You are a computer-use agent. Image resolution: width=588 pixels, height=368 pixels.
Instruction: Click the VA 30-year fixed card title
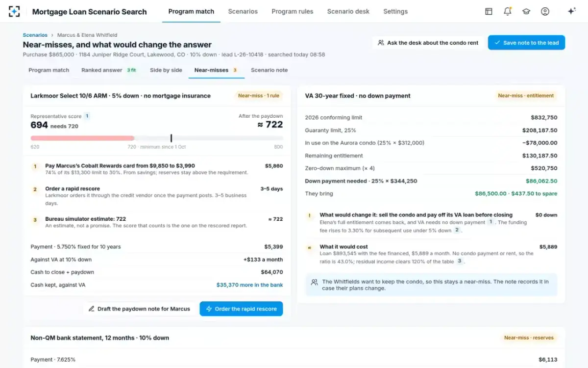coord(358,96)
